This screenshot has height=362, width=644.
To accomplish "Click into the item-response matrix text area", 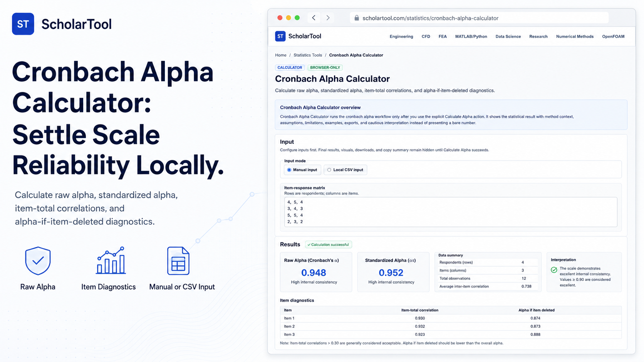I will (450, 212).
